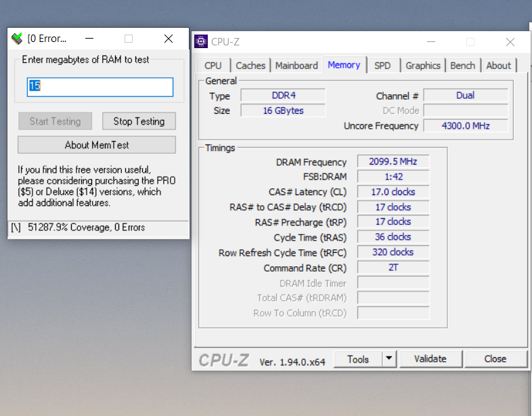Close the MemTest window
Viewport: 532px width, 416px height.
click(x=169, y=39)
